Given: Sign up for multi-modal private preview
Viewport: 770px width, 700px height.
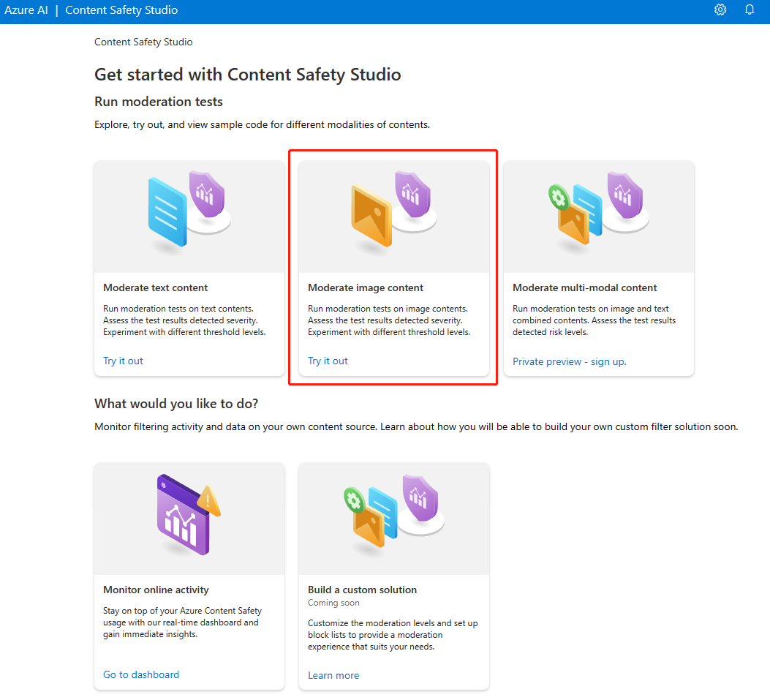Looking at the screenshot, I should (569, 361).
